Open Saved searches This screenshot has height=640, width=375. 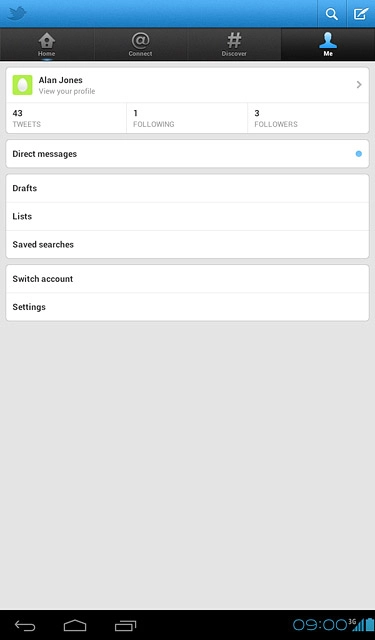[x=187, y=244]
